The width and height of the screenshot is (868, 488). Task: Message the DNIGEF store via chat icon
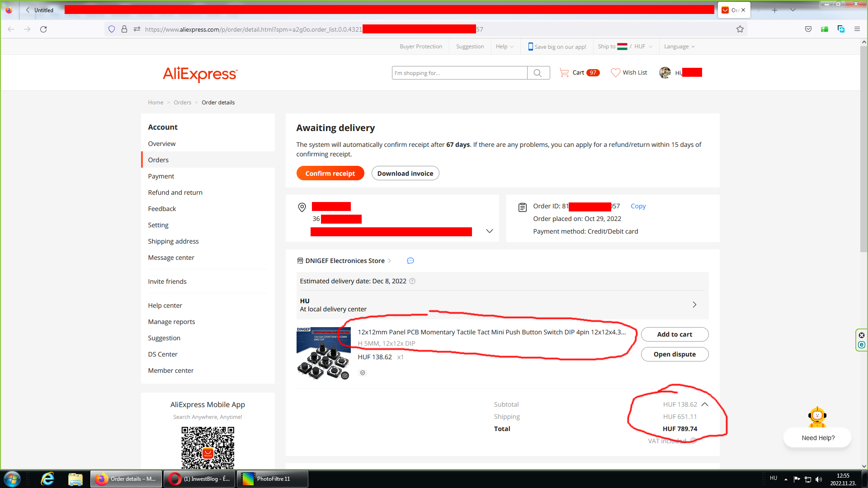[x=410, y=261]
